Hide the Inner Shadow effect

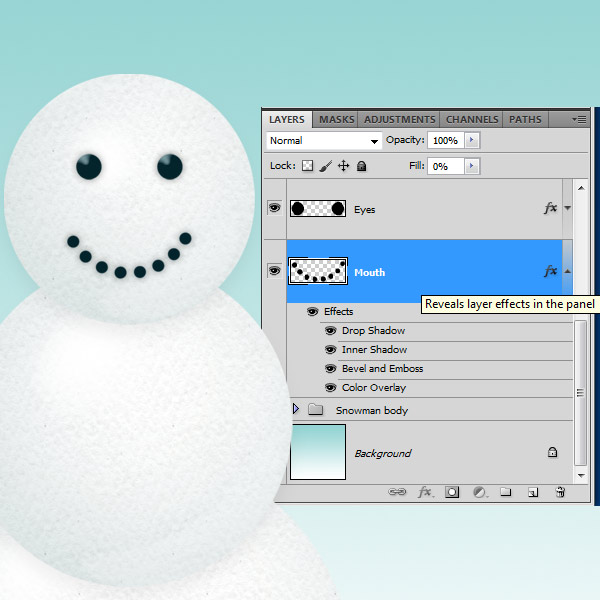click(331, 349)
